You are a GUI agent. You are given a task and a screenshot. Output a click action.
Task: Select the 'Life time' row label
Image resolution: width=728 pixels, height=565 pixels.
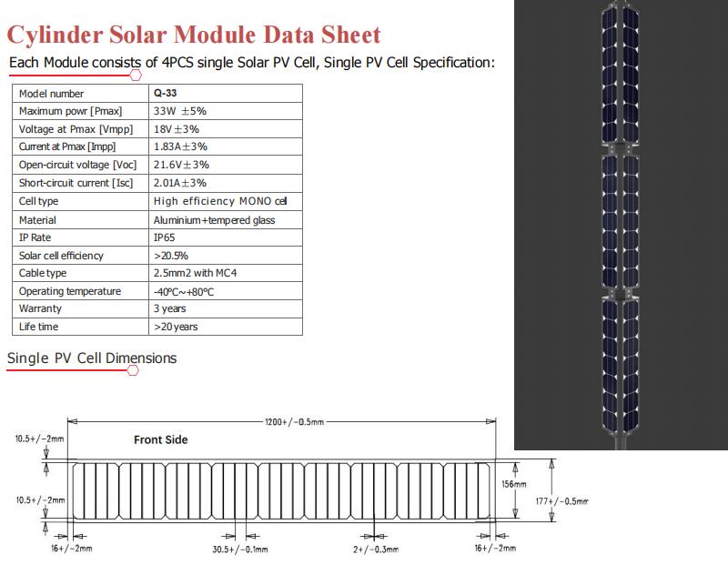coord(38,327)
